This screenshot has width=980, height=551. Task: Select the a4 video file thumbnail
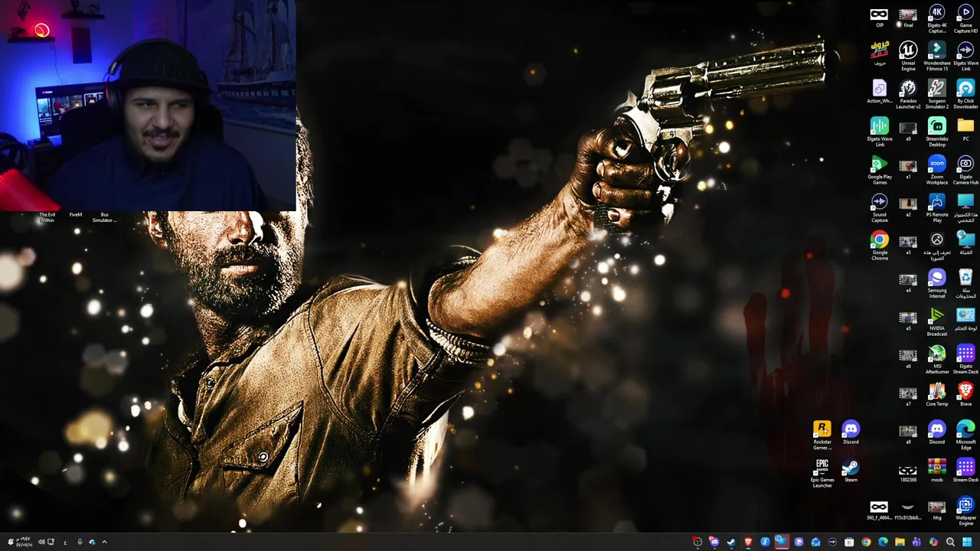[x=908, y=282]
